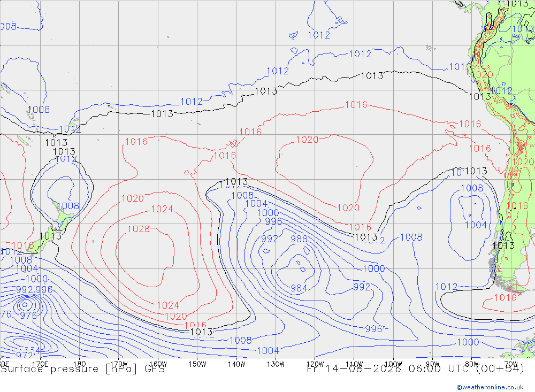535x392 pixels.
Task: Click the 150W longitude axis label
Action: pyautogui.click(x=197, y=364)
